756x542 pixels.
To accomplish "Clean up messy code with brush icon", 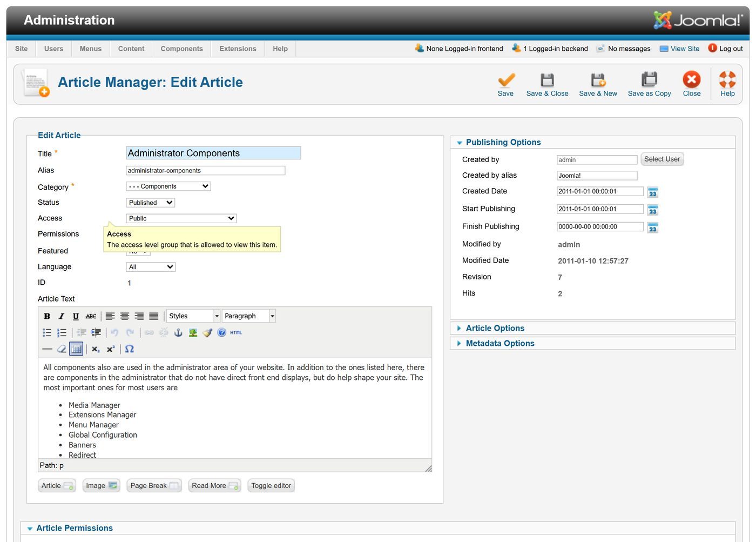I will (207, 332).
